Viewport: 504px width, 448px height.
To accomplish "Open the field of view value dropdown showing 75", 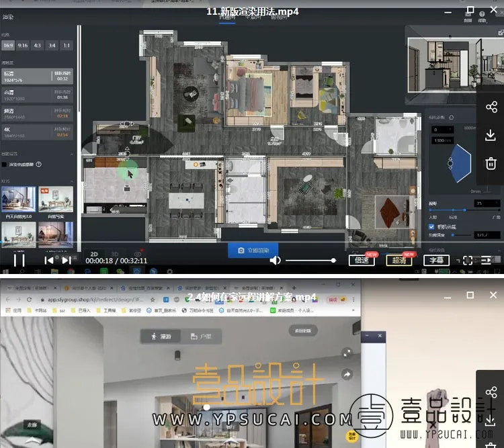I will click(487, 204).
